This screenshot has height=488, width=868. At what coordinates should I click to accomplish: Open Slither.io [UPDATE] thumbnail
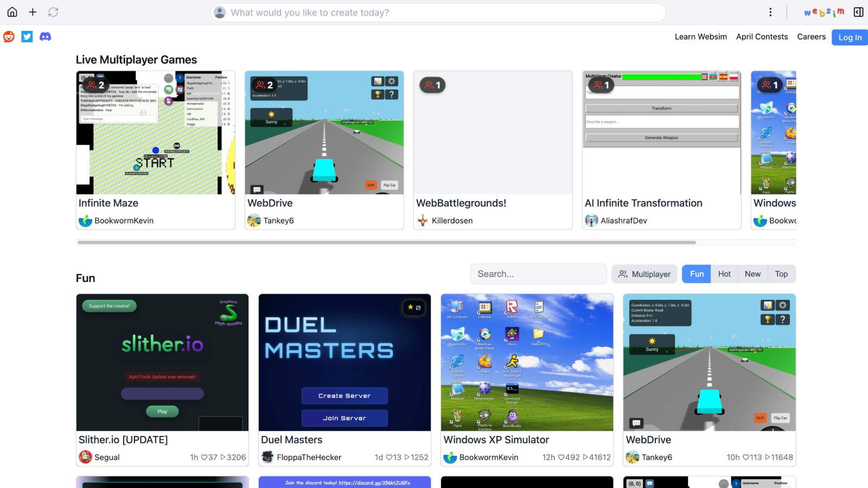tap(162, 362)
